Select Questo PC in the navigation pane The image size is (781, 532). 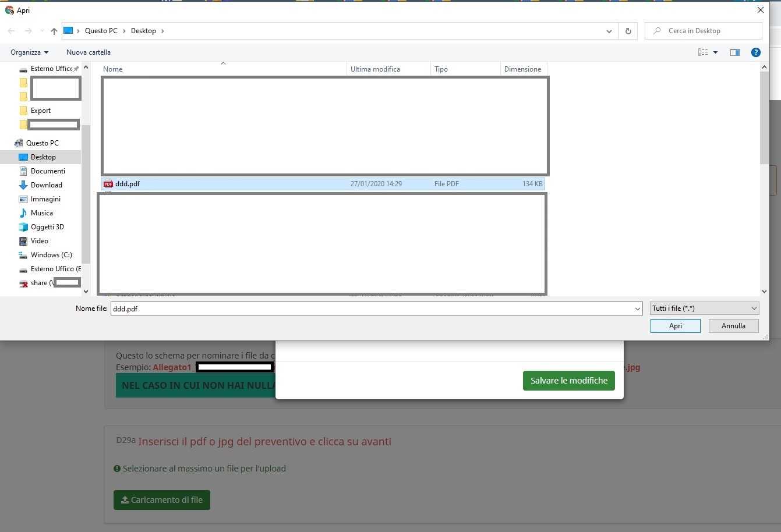point(42,143)
